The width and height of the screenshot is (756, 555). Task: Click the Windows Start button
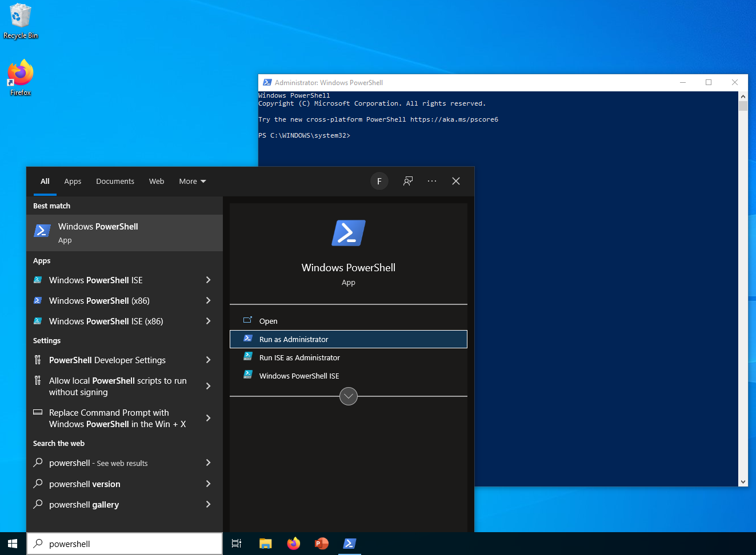(13, 544)
